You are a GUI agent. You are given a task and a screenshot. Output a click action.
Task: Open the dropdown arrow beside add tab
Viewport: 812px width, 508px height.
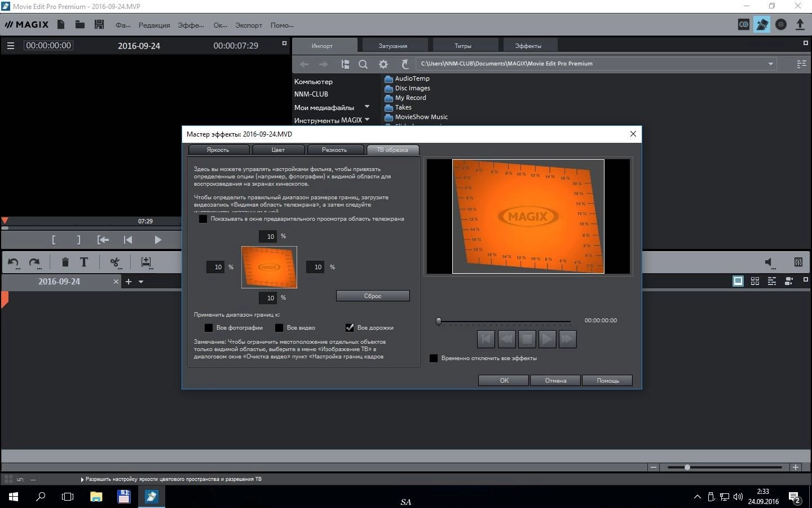pyautogui.click(x=141, y=282)
